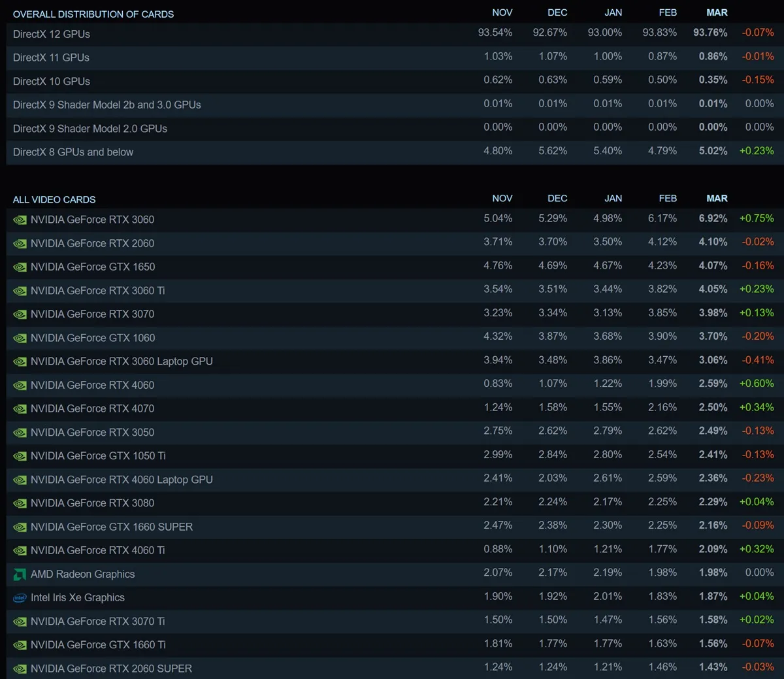Click the NVIDIA icon next to GTX 1650
784x679 pixels.
20,267
